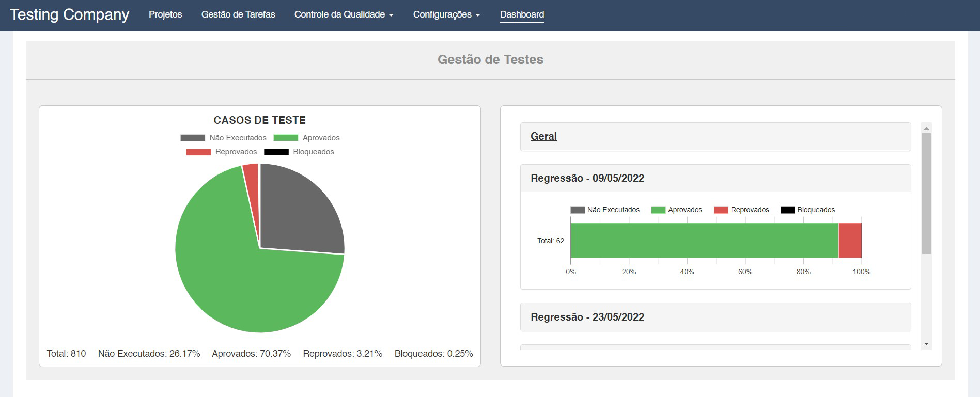Hide Não Executados in bar chart legend
This screenshot has height=397, width=980.
coord(605,210)
